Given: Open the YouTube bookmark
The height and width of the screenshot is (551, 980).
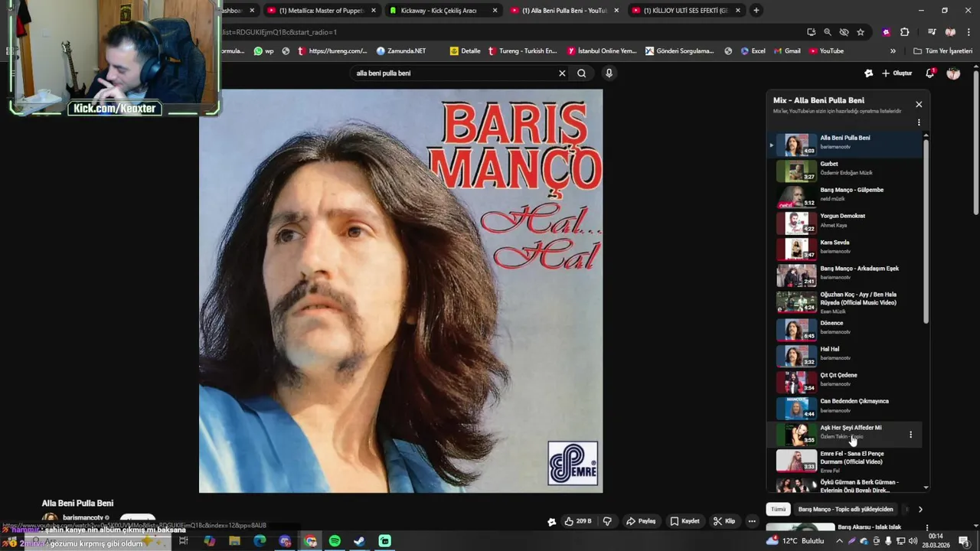Looking at the screenshot, I should click(826, 51).
